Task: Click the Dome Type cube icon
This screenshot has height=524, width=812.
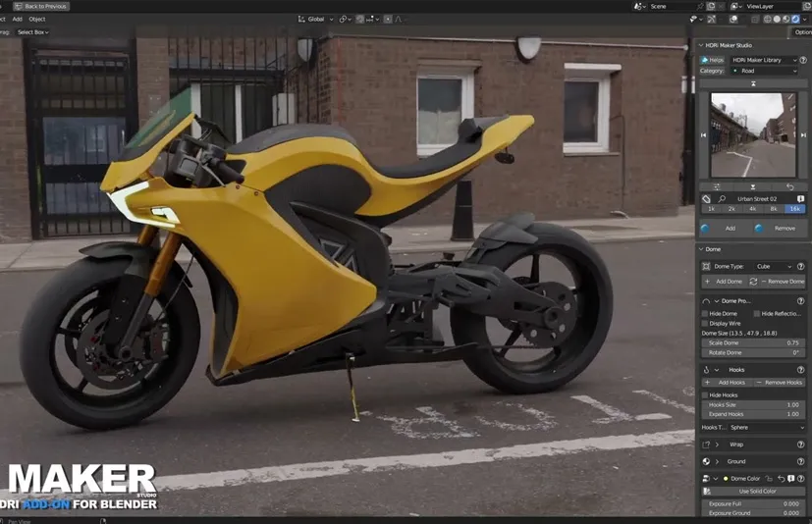Action: pos(706,266)
